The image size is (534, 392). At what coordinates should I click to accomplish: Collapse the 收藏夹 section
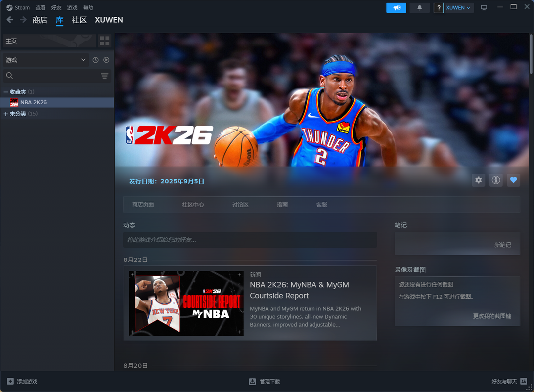(x=6, y=92)
